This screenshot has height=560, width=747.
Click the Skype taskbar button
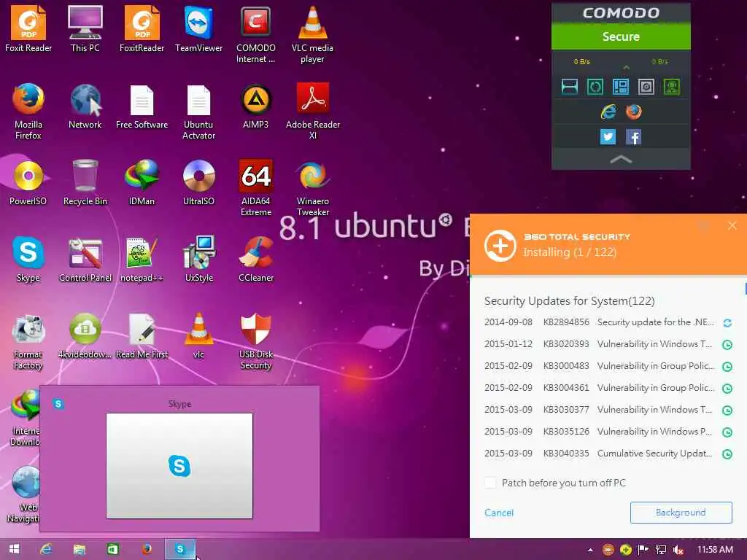(x=180, y=549)
